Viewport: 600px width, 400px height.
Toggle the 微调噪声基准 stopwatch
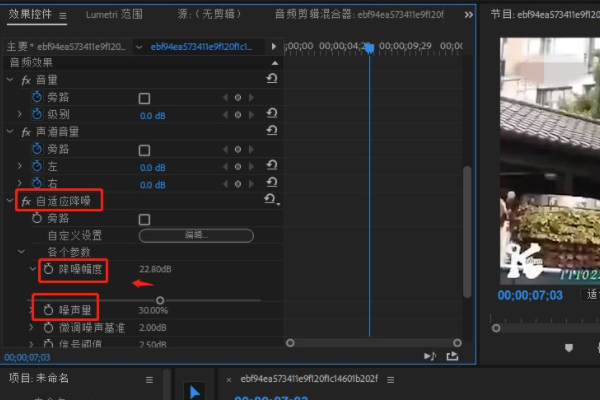48,327
